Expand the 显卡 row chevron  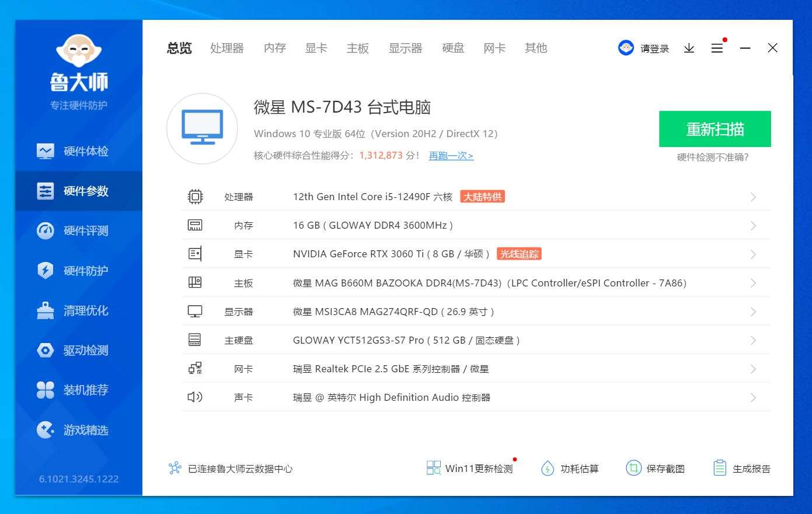click(753, 254)
